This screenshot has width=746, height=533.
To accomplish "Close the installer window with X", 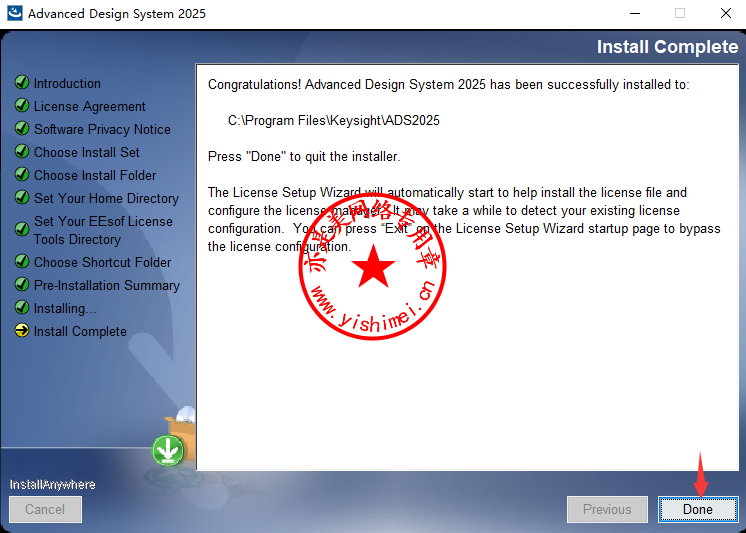I will click(726, 13).
